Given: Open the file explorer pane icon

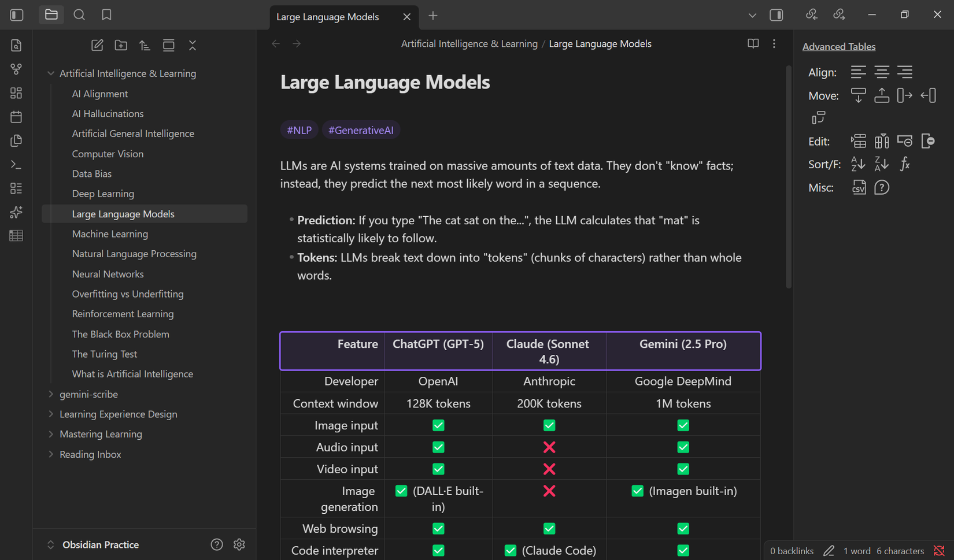Looking at the screenshot, I should (x=51, y=15).
